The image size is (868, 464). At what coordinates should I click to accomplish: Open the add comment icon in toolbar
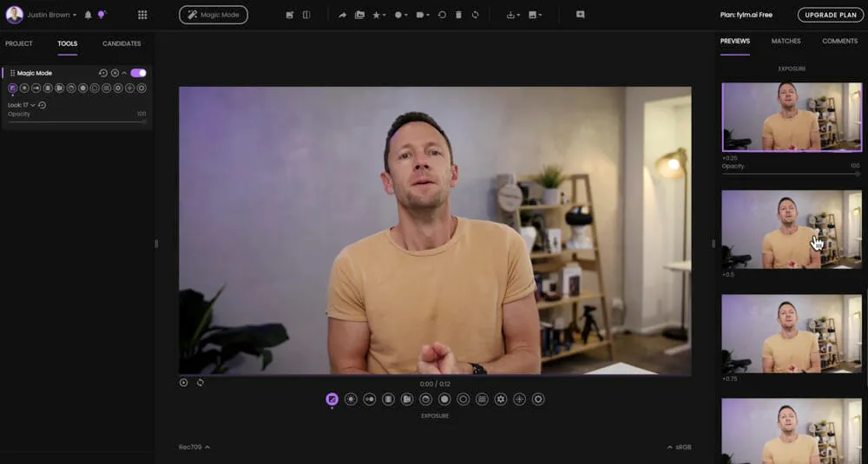click(x=580, y=15)
